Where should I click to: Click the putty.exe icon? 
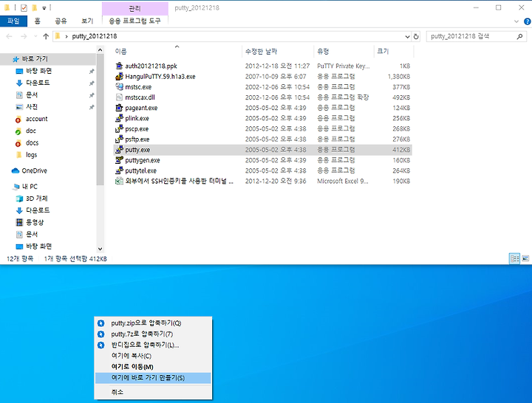[119, 150]
